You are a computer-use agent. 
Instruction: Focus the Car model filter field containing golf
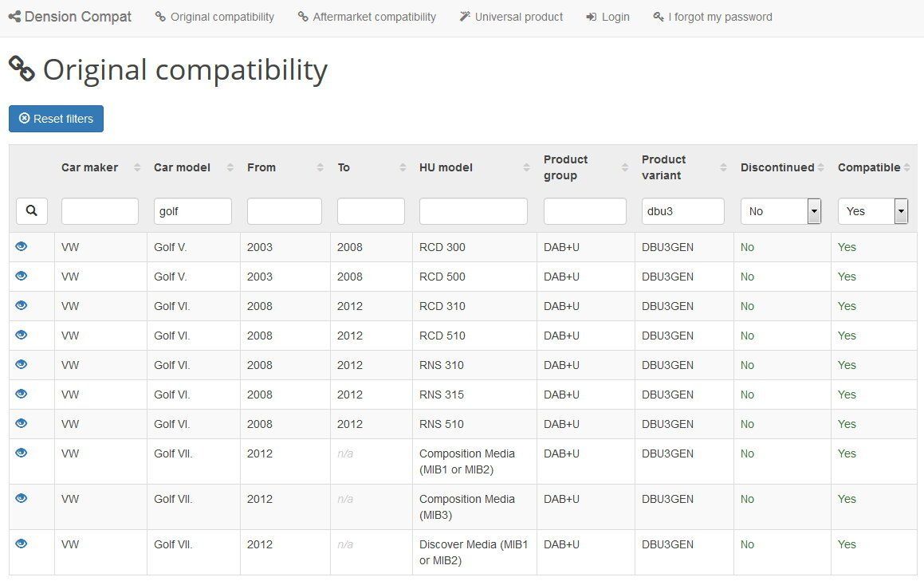192,211
